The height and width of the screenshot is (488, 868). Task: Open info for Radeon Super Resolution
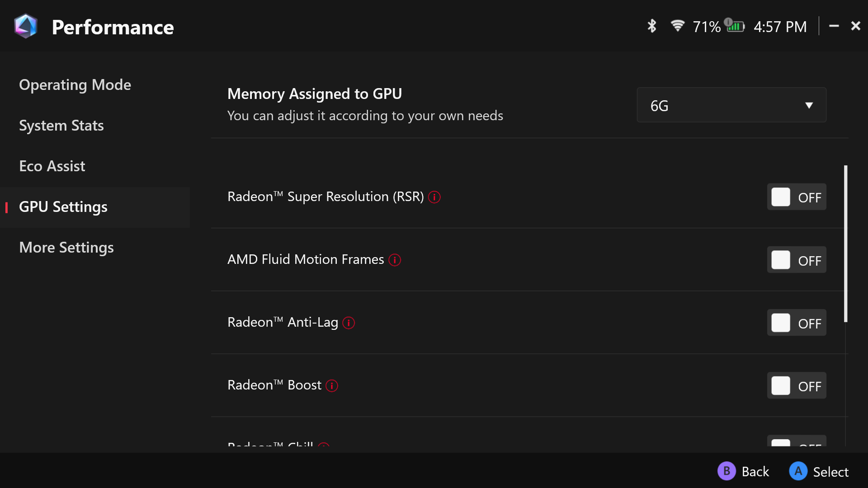[434, 197]
